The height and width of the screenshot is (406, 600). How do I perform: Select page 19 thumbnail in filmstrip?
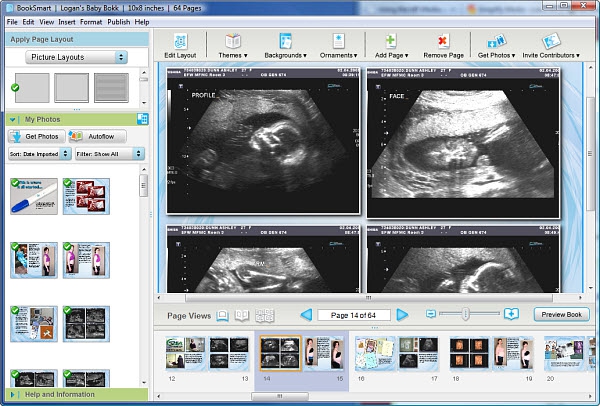(513, 354)
